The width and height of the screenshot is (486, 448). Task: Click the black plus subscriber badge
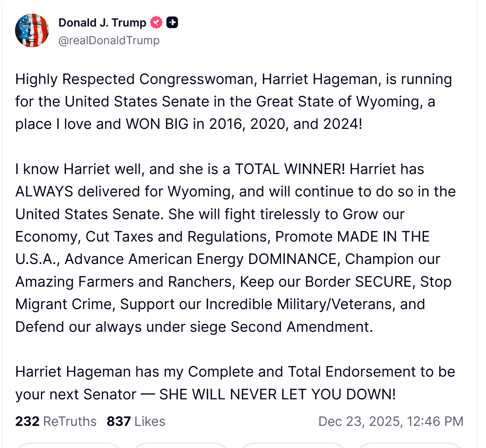tap(172, 22)
